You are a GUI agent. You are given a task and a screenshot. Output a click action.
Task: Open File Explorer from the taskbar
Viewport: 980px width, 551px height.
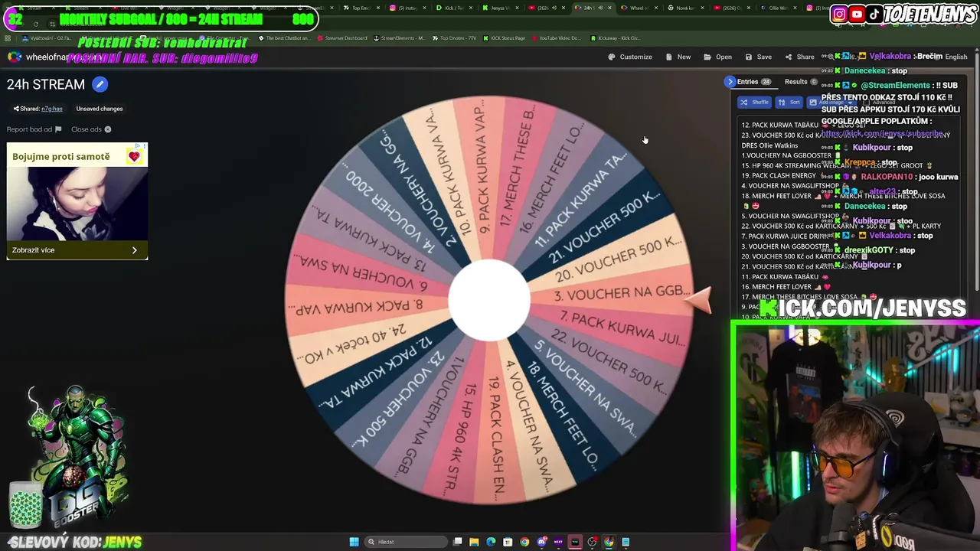click(x=474, y=542)
